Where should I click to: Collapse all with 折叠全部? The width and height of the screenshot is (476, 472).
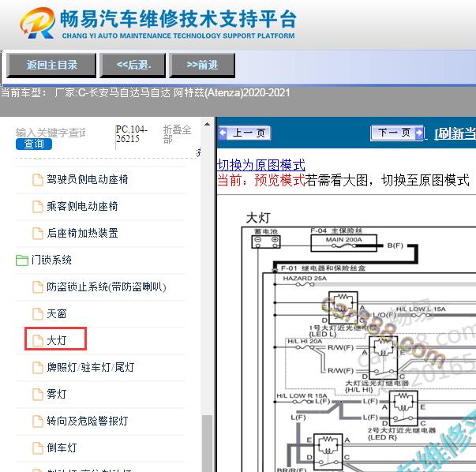tap(177, 134)
